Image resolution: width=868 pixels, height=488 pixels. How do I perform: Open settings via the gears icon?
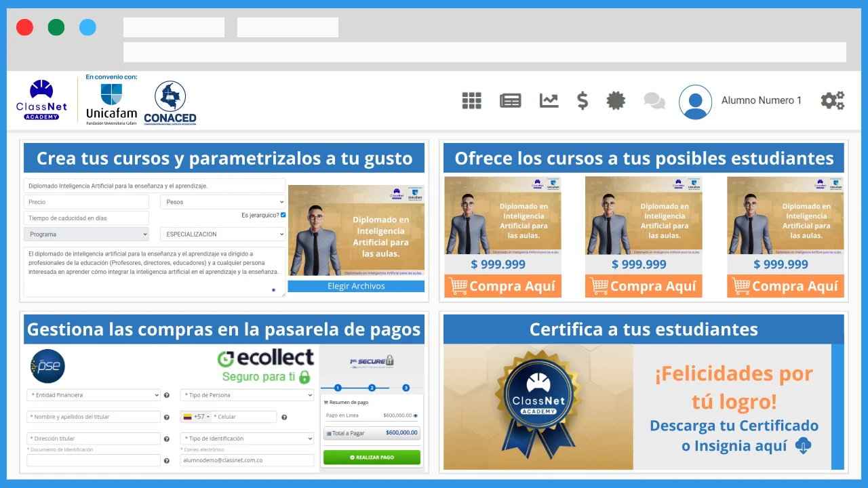832,100
